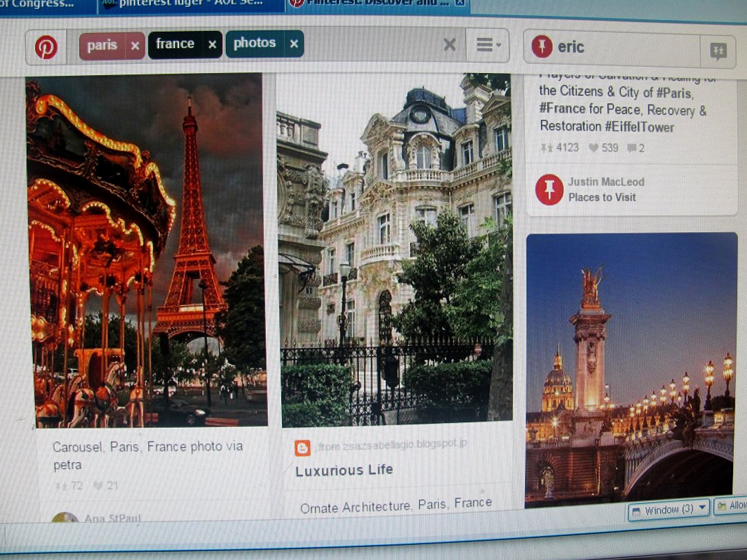Viewport: 747px width, 560px height.
Task: Select the paris search tag label
Action: pos(103,45)
